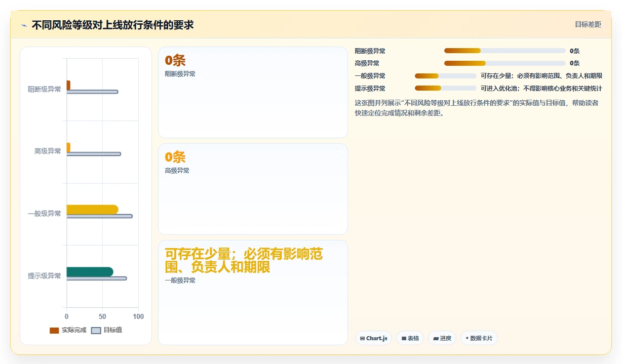Image resolution: width=622 pixels, height=364 pixels.
Task: Select the 高级异常 data card
Action: [253, 189]
